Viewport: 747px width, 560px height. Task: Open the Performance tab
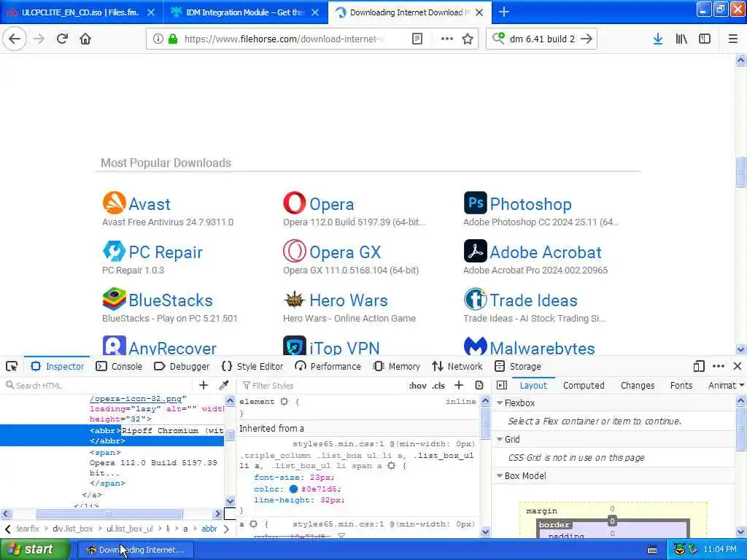coord(328,366)
